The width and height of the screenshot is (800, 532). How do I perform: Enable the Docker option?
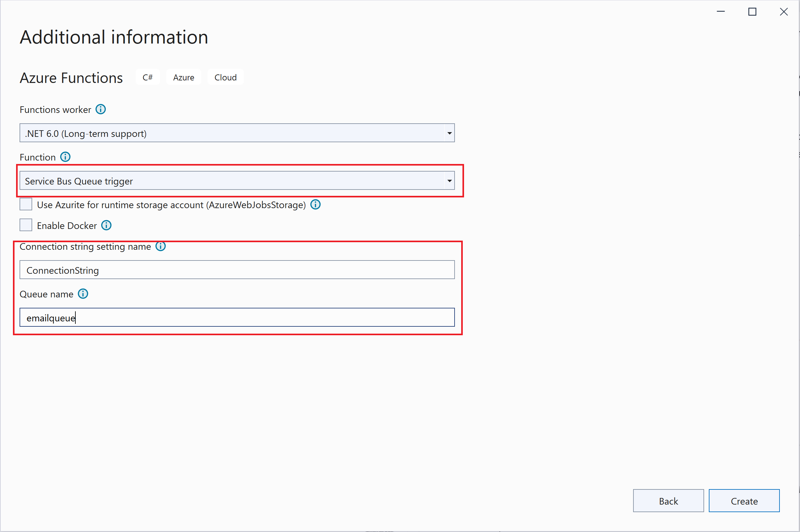[26, 225]
